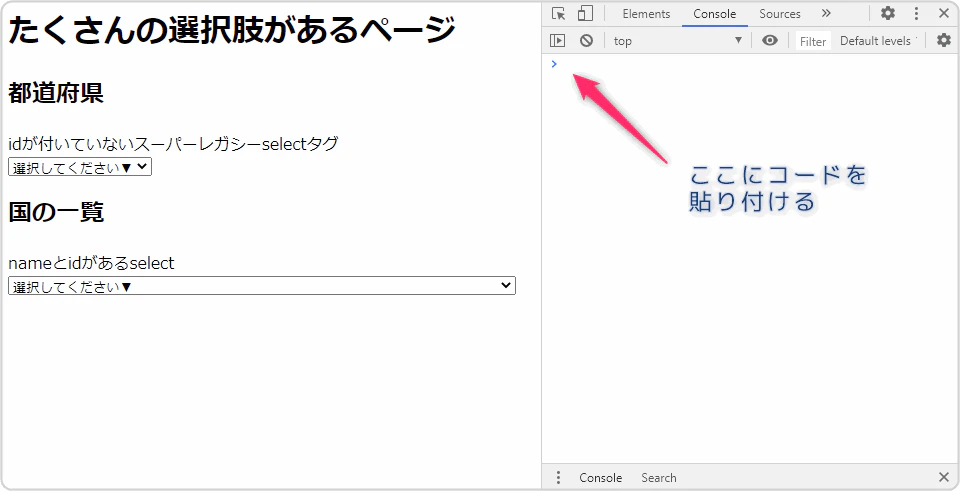
Task: Click the 都道府県 heading
Action: coord(56,94)
